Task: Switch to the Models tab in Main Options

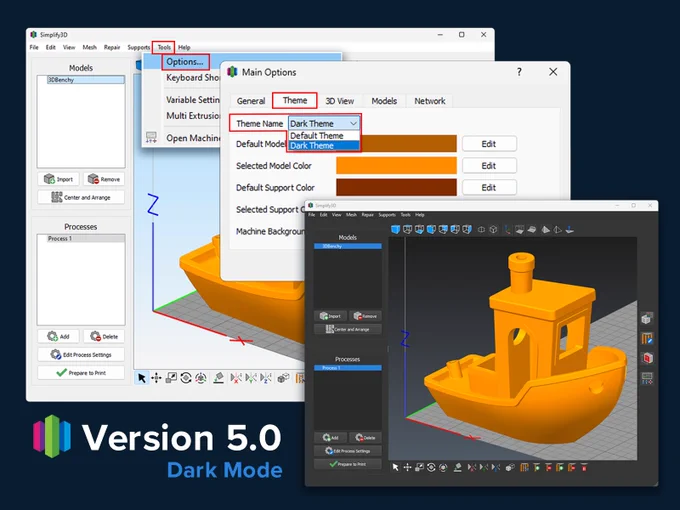Action: (384, 101)
